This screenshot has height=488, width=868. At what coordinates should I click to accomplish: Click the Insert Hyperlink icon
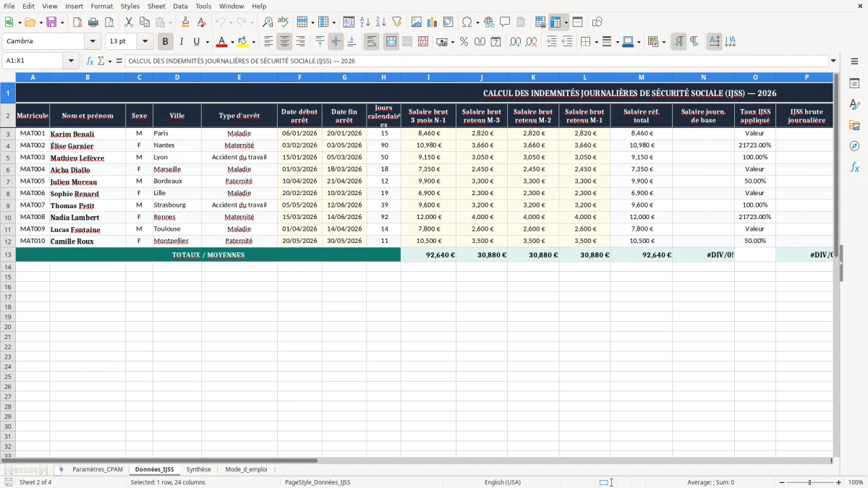[x=489, y=22]
